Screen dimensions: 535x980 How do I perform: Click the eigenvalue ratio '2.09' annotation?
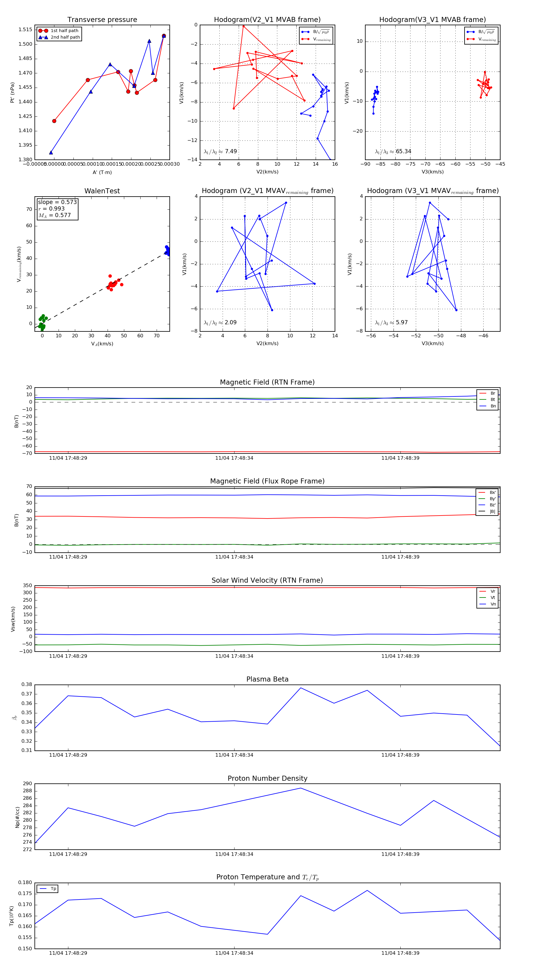[x=220, y=323]
